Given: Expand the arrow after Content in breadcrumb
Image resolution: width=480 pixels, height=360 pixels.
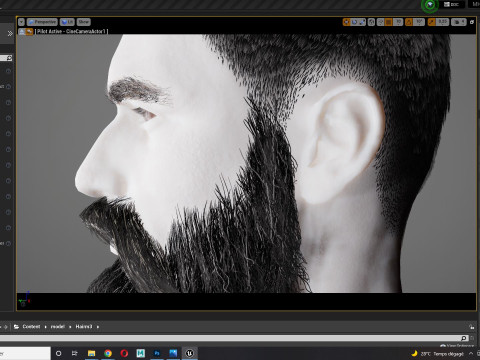Looking at the screenshot, I should tap(45, 327).
